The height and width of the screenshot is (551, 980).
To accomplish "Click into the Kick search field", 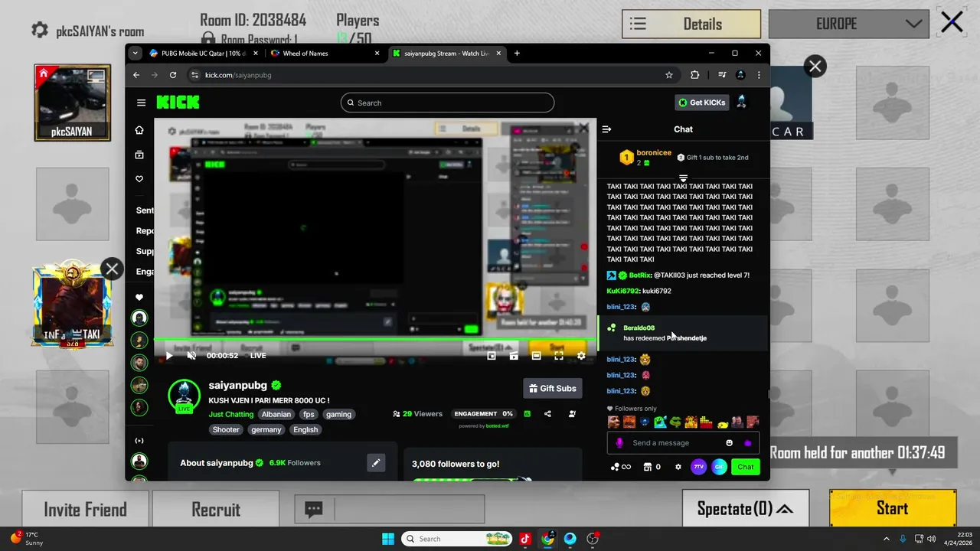I will [447, 103].
